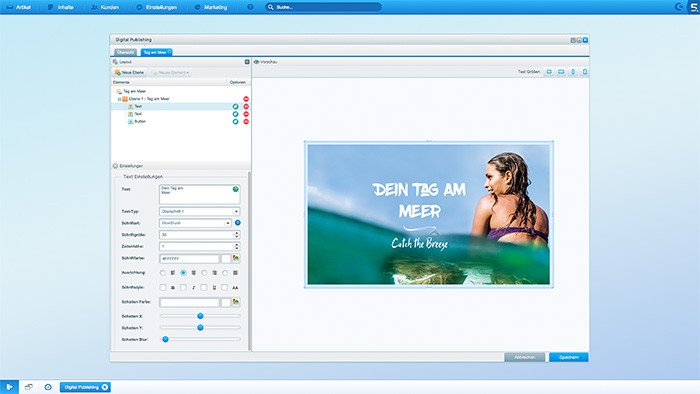Image resolution: width=700 pixels, height=394 pixels.
Task: Select the landscape tablet text size icon
Action: coord(561,72)
